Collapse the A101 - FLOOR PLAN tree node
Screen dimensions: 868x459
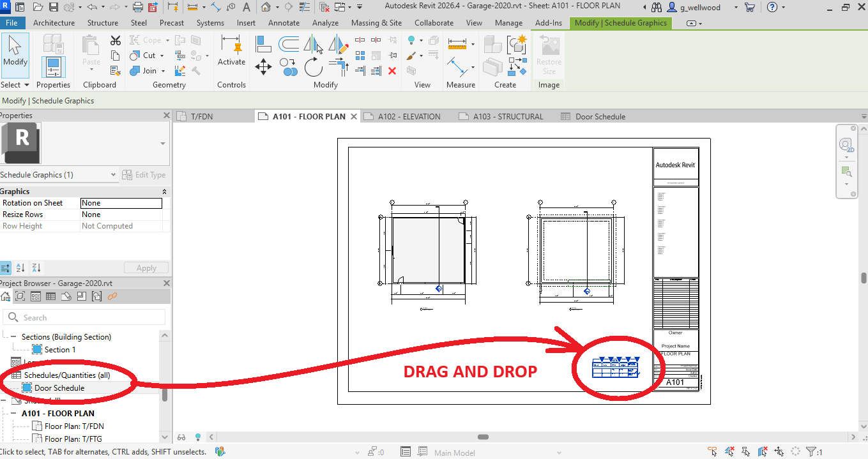pyautogui.click(x=14, y=413)
